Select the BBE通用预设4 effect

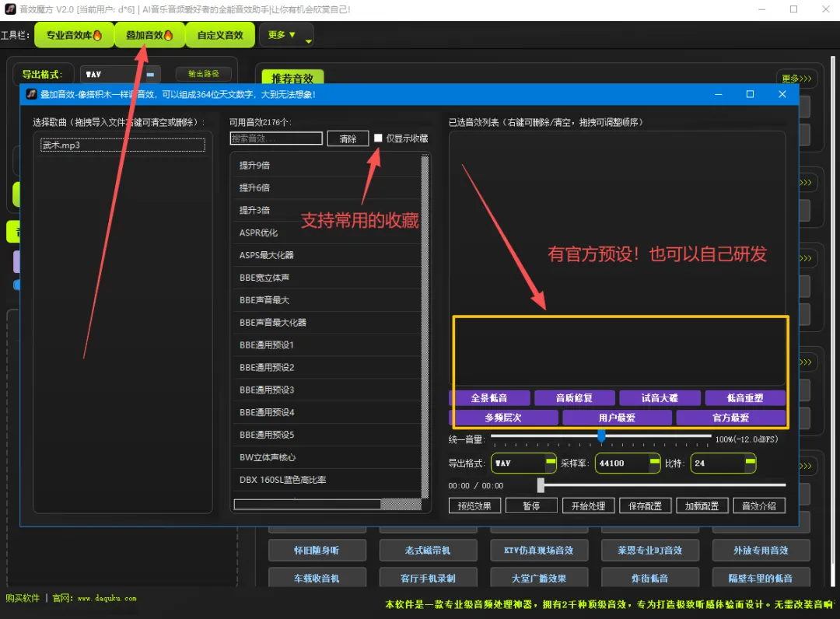point(327,413)
